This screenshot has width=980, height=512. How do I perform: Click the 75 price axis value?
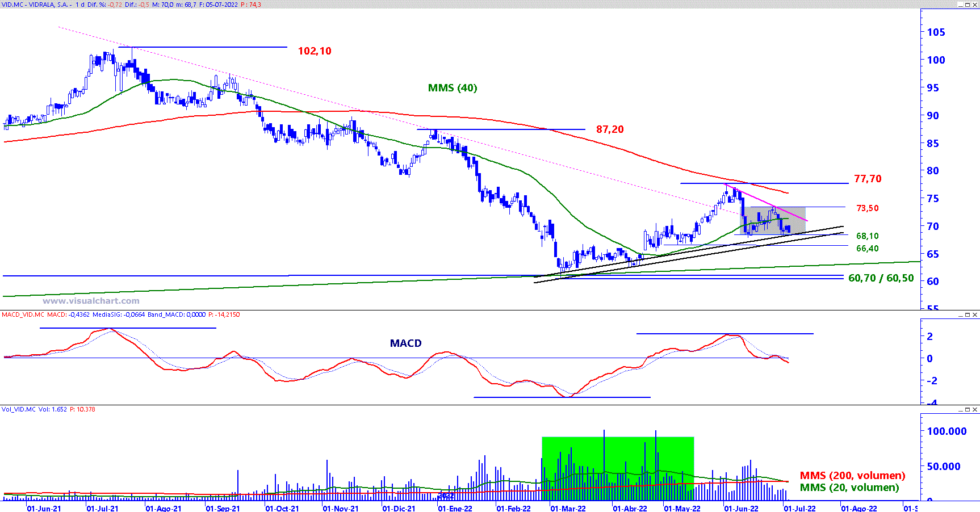coord(933,199)
